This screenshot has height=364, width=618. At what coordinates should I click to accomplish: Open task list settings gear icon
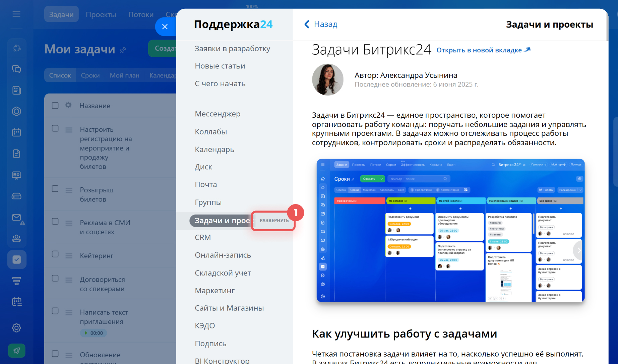68,105
